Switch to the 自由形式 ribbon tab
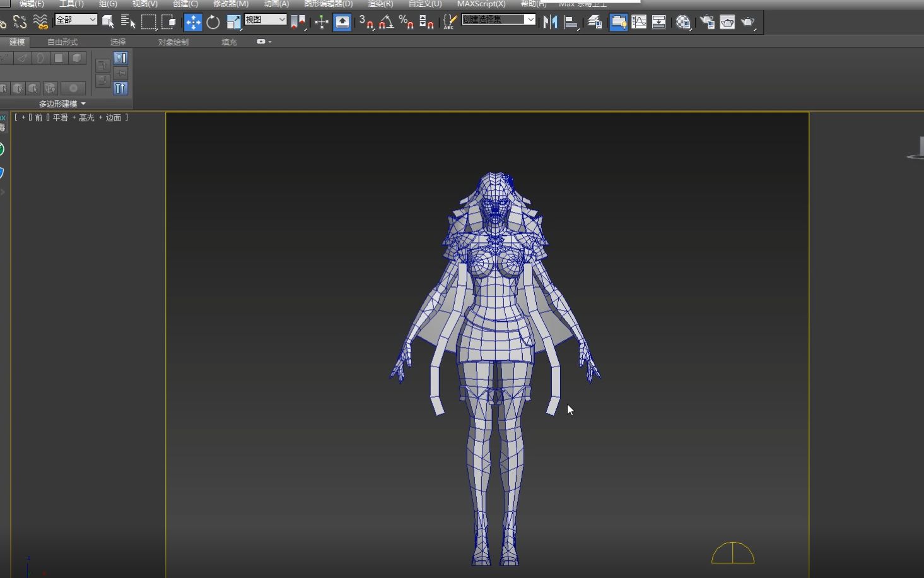924x578 pixels. (61, 42)
